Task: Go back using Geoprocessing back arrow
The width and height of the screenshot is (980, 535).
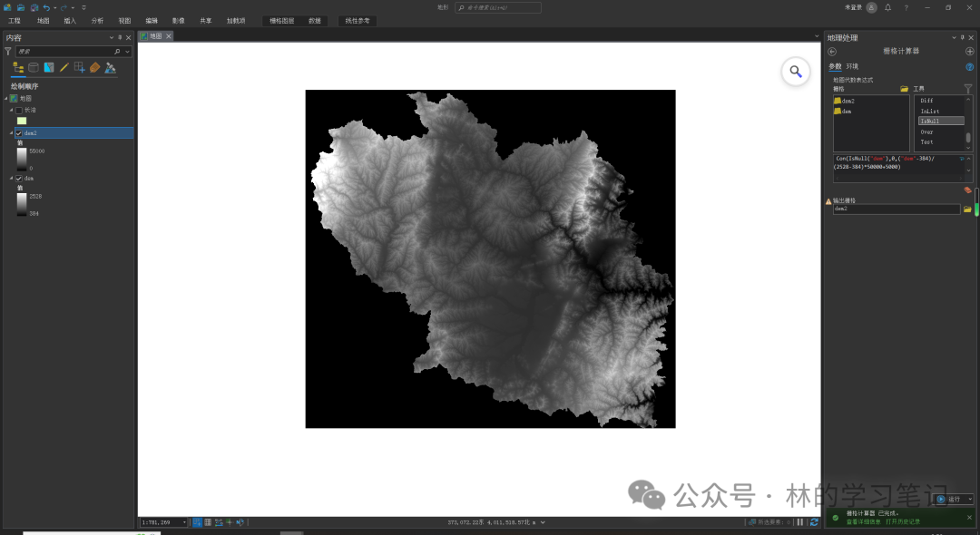Action: 832,52
